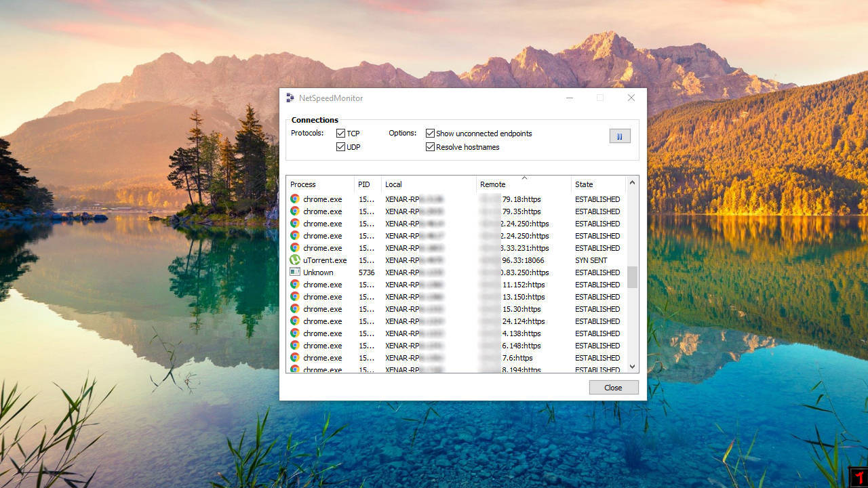This screenshot has width=868, height=488.
Task: Click the NetSpeedMonitor title bar app icon
Action: pos(290,98)
